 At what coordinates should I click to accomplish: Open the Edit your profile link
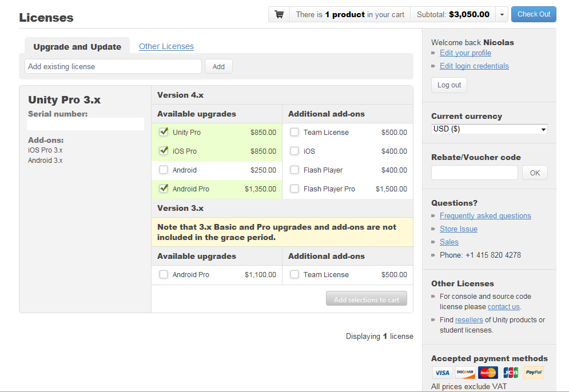(465, 53)
